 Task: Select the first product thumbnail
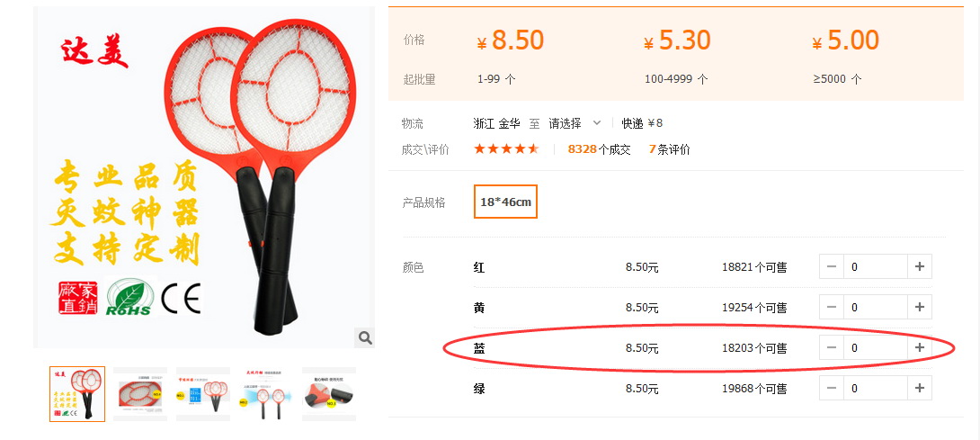pos(77,394)
